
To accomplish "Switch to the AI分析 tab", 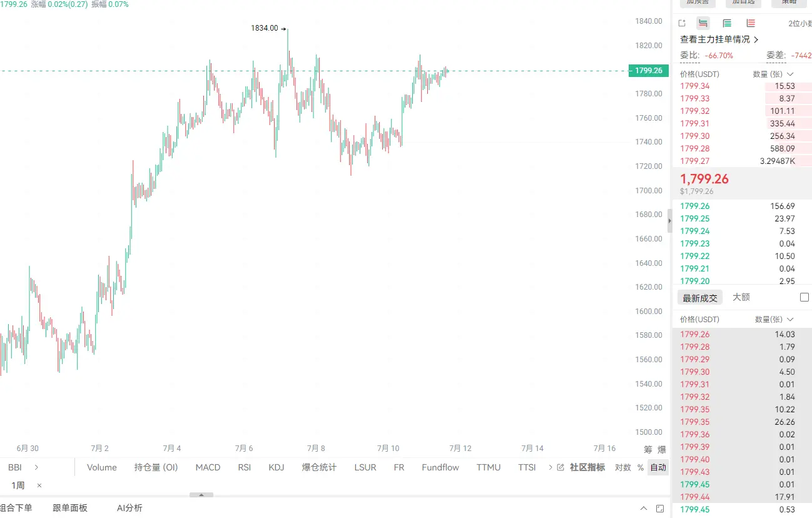I will (129, 508).
